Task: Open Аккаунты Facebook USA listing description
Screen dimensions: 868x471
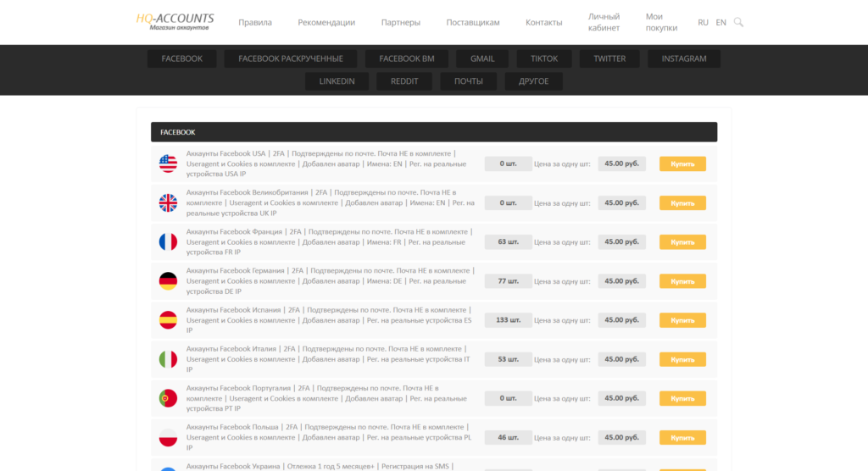Action: tap(326, 163)
